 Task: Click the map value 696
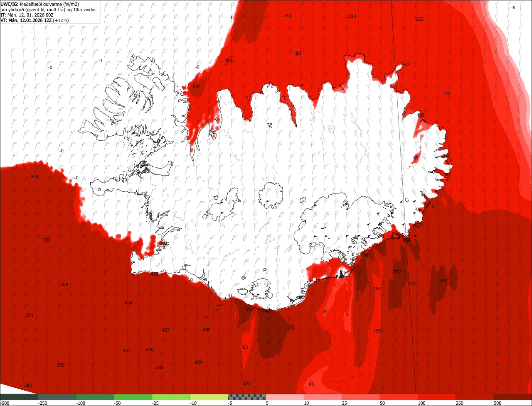[x=365, y=255]
